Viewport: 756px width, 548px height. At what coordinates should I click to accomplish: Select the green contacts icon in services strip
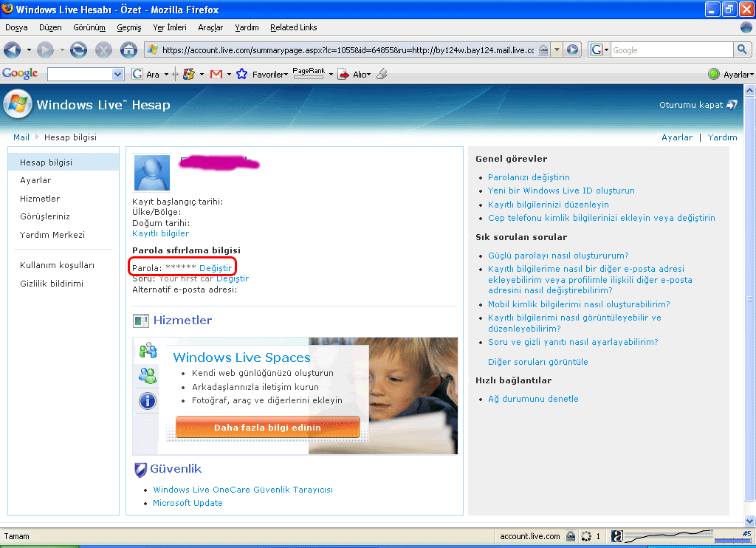(x=148, y=375)
